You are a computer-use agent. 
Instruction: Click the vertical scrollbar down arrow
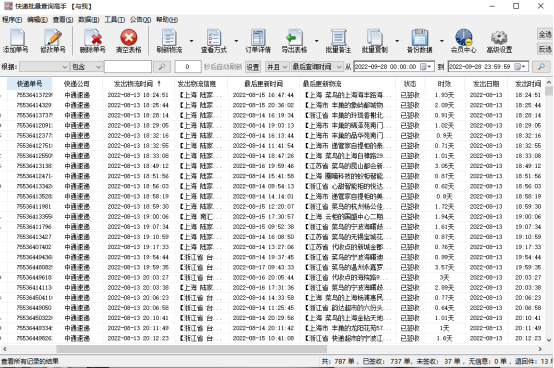click(x=549, y=340)
